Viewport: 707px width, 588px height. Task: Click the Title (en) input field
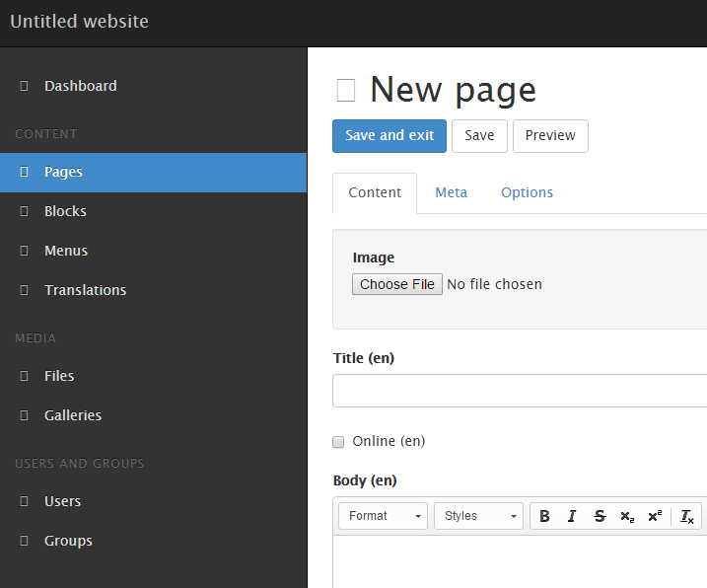click(x=520, y=391)
